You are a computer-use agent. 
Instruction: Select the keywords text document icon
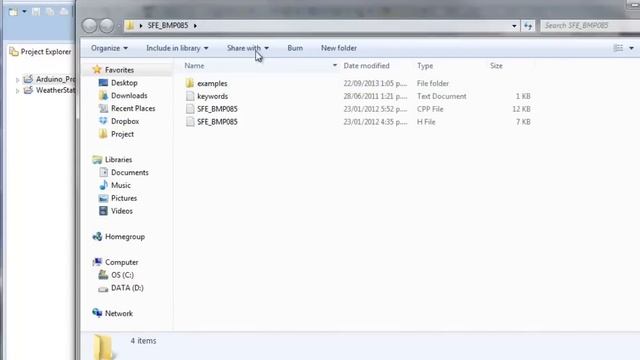pos(190,96)
